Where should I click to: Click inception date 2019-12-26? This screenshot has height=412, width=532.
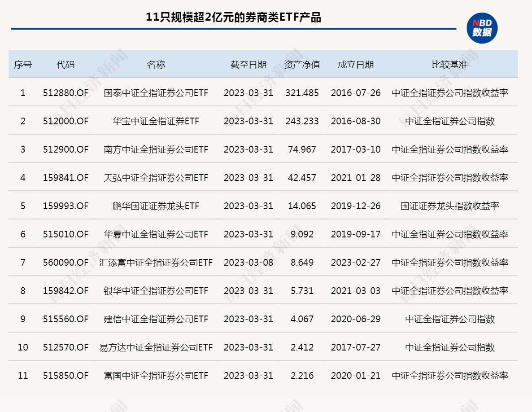356,206
